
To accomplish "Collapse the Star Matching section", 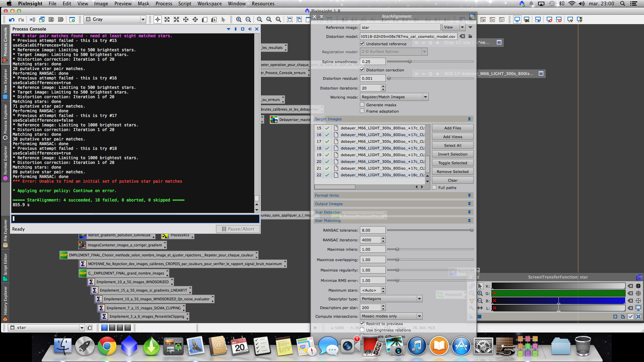I will point(469,221).
